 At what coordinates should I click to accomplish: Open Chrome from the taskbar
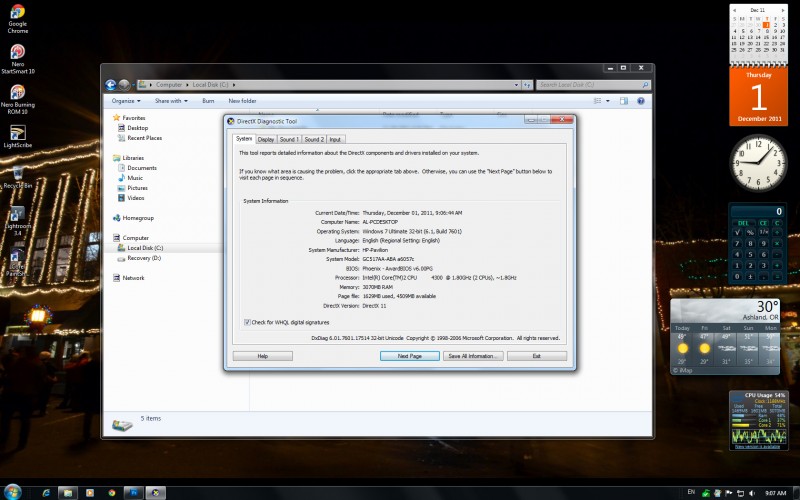point(112,492)
